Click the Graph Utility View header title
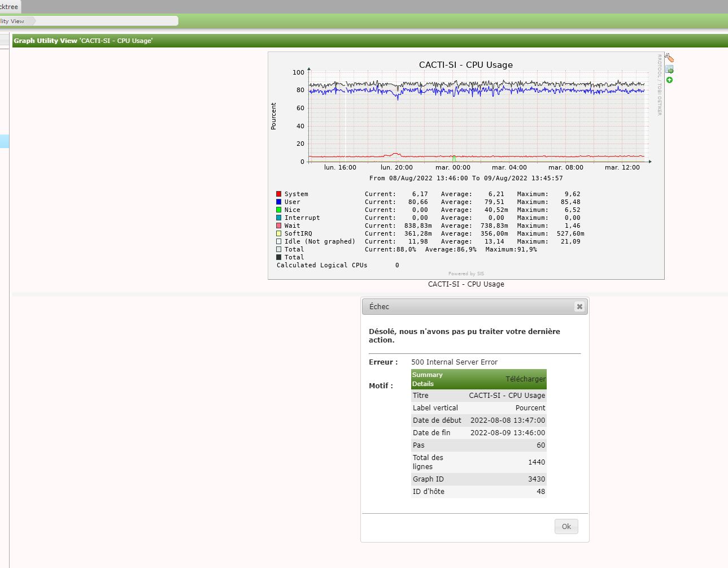Screen dimensions: 728x568 [83, 41]
